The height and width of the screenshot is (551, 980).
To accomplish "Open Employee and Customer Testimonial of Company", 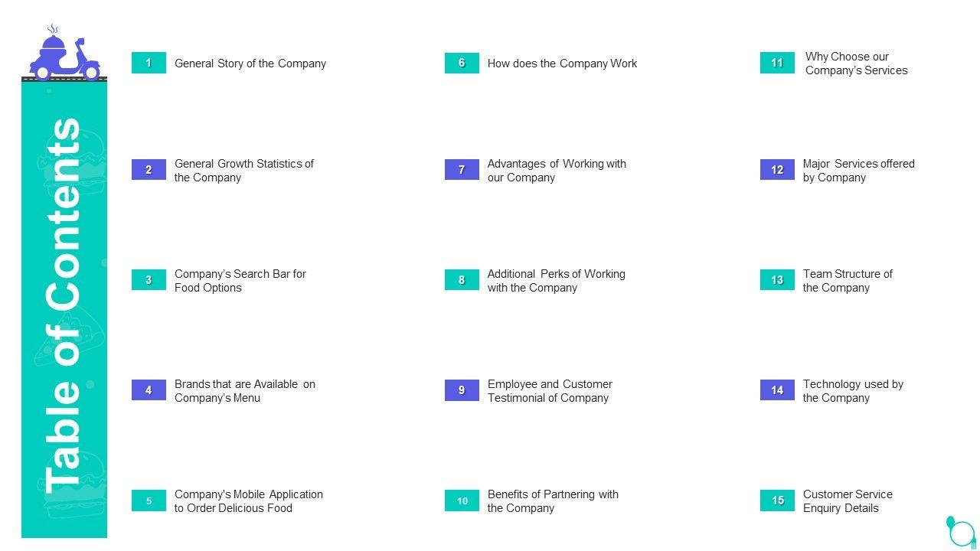I will (x=550, y=391).
